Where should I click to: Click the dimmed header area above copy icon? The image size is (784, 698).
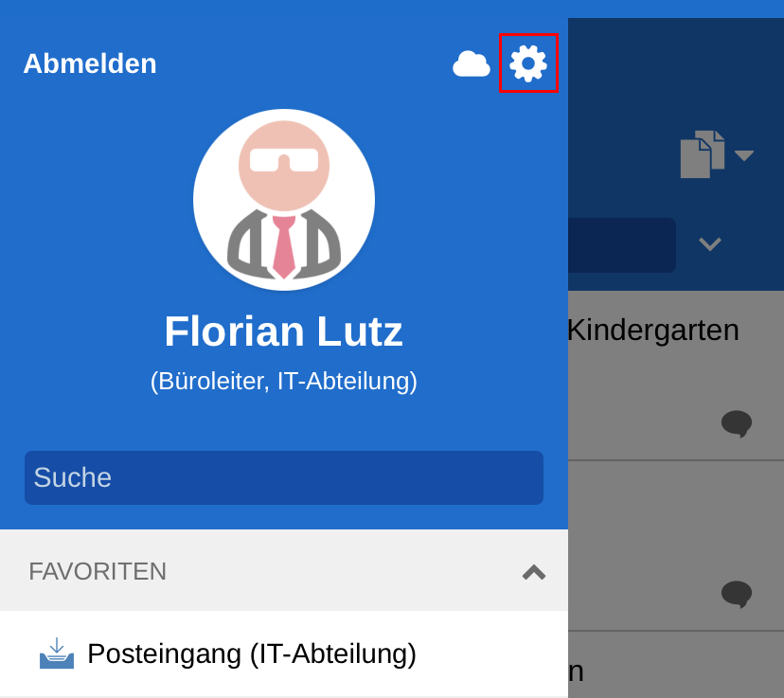[676, 70]
